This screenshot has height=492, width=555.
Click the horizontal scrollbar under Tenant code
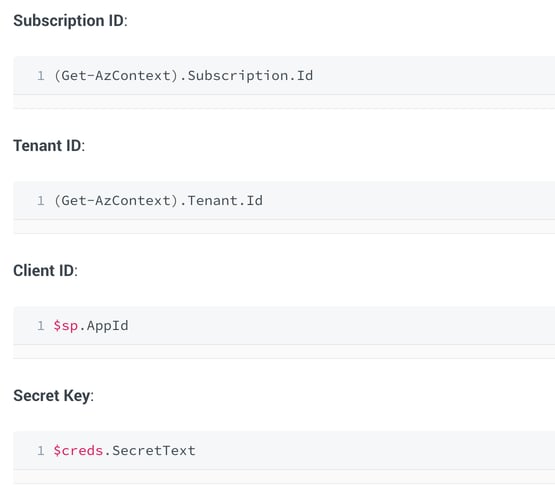coord(284,227)
